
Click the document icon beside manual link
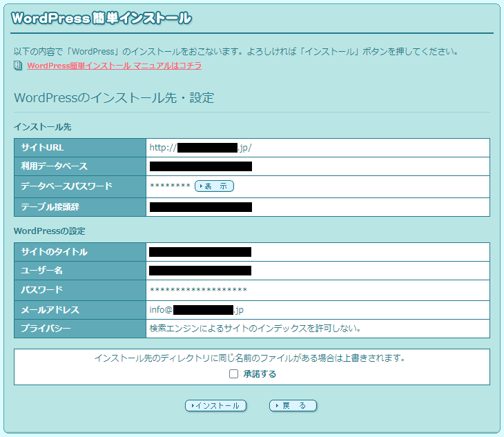pyautogui.click(x=18, y=66)
